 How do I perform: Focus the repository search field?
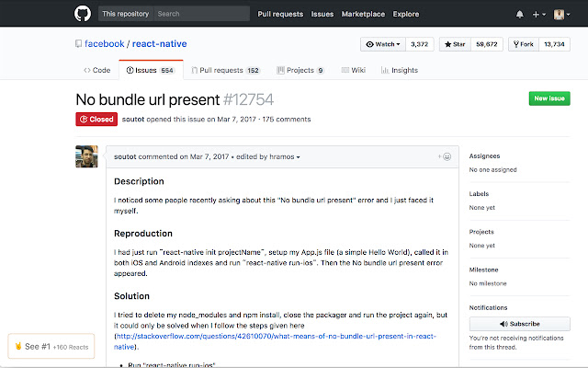point(202,14)
